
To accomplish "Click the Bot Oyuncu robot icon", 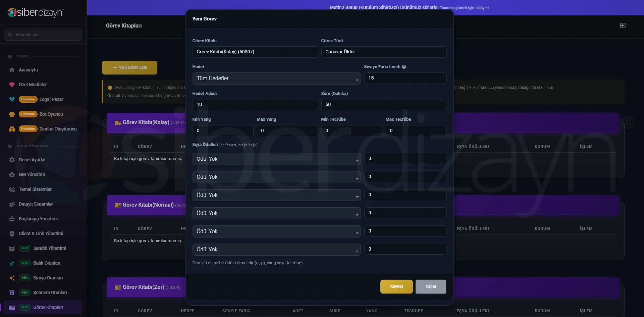I will point(12,114).
